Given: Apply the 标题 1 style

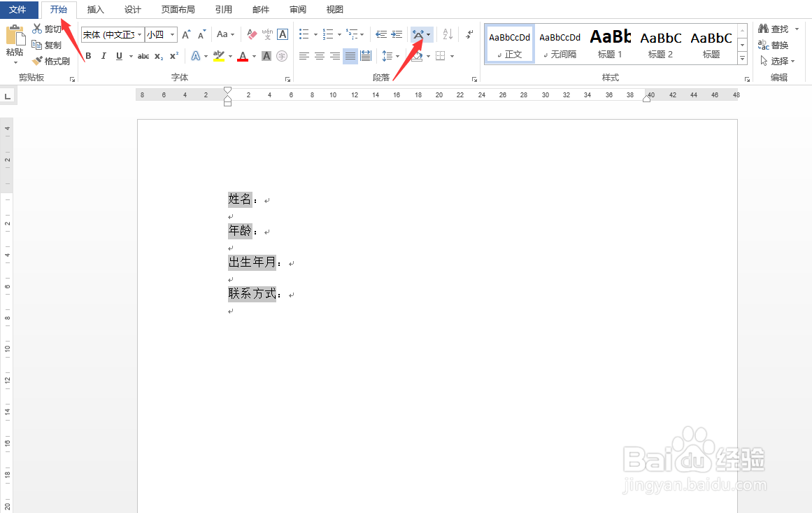Looking at the screenshot, I should pyautogui.click(x=610, y=43).
